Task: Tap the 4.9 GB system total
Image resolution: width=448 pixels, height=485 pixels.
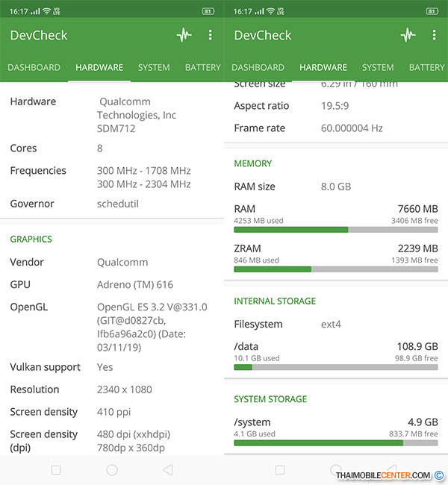Action: click(x=423, y=422)
